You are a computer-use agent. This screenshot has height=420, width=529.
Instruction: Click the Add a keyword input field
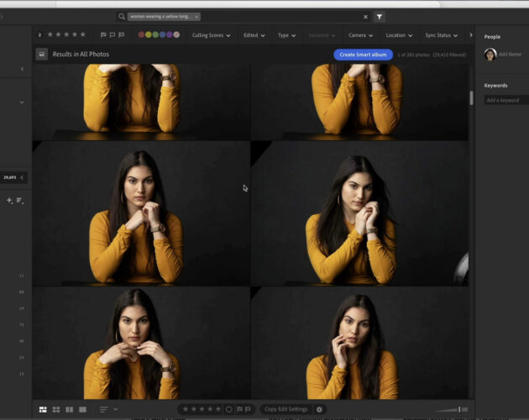click(x=503, y=100)
